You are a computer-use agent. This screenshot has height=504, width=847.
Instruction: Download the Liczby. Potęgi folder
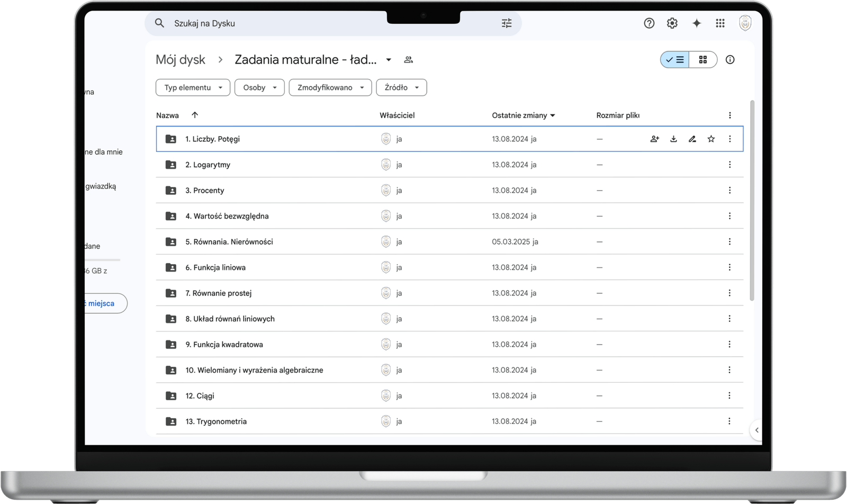point(673,139)
